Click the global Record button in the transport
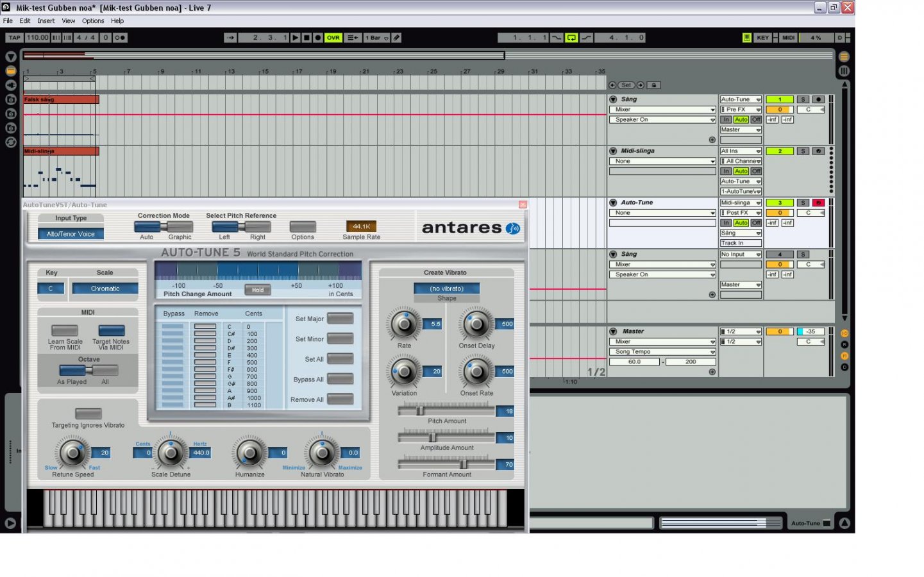Image resolution: width=924 pixels, height=577 pixels. (317, 38)
